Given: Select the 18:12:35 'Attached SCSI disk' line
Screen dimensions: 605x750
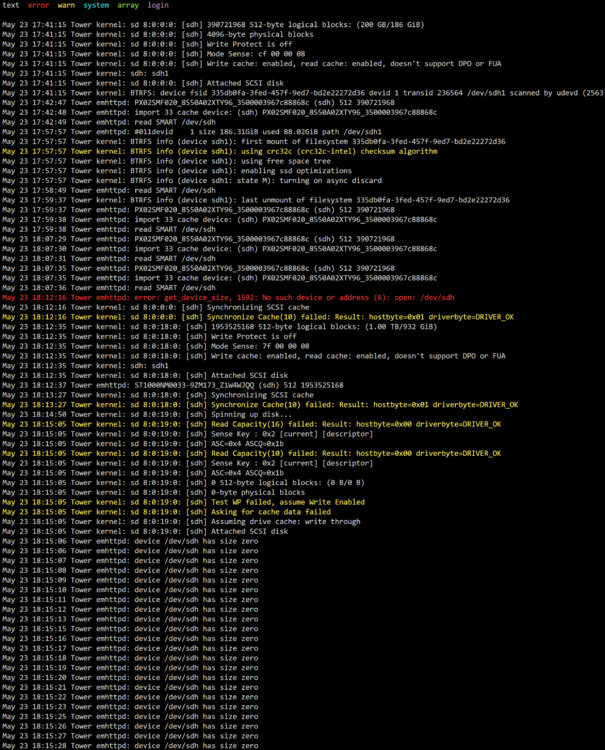Looking at the screenshot, I should pyautogui.click(x=145, y=375).
